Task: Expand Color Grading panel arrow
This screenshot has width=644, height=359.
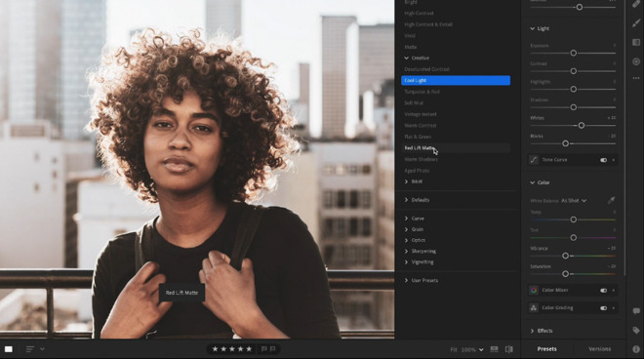Action: pyautogui.click(x=614, y=308)
